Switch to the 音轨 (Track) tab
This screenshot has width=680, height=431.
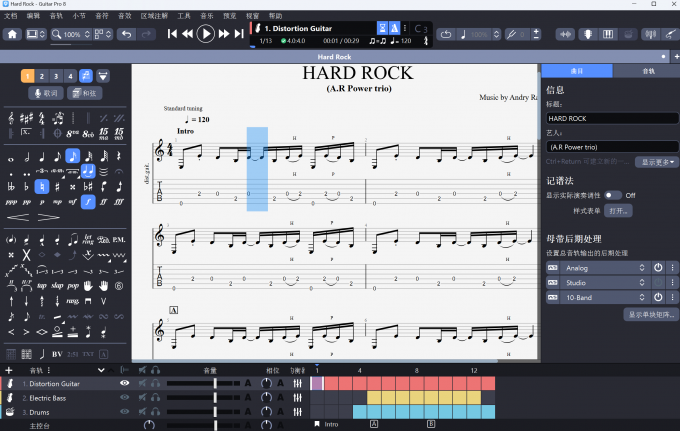pos(648,71)
